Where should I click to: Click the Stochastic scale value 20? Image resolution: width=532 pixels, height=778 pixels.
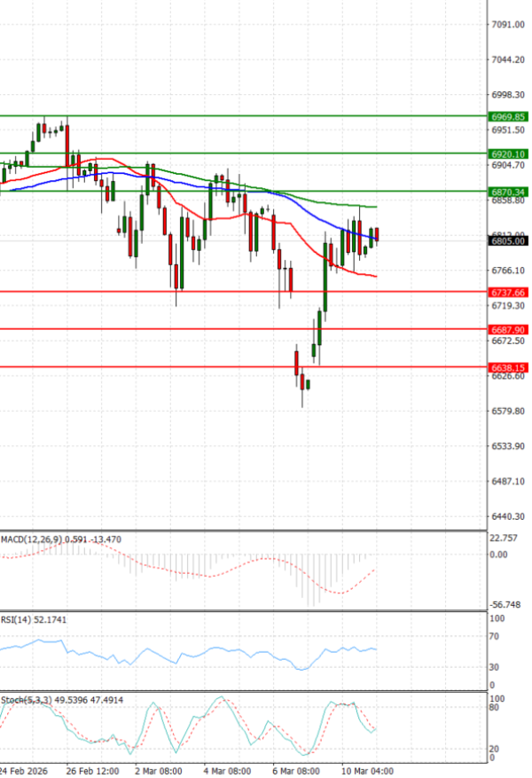coord(495,750)
